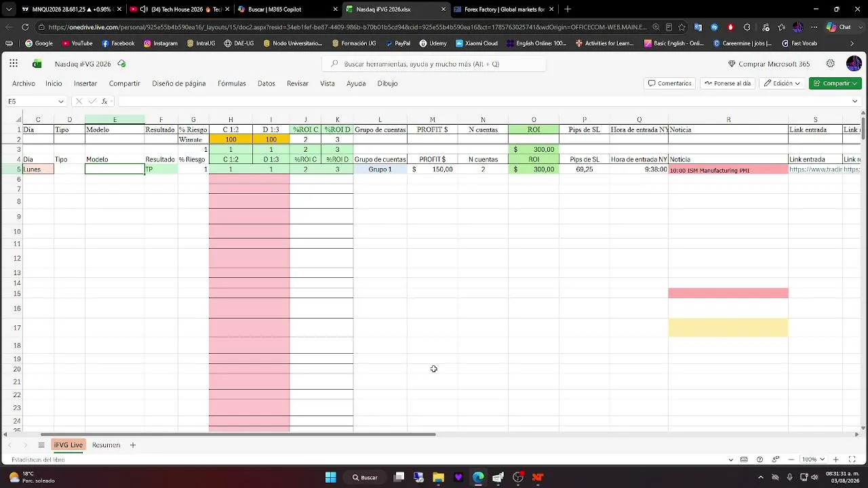
Task: Open the Fórmulas ribbon tab
Action: [x=232, y=83]
